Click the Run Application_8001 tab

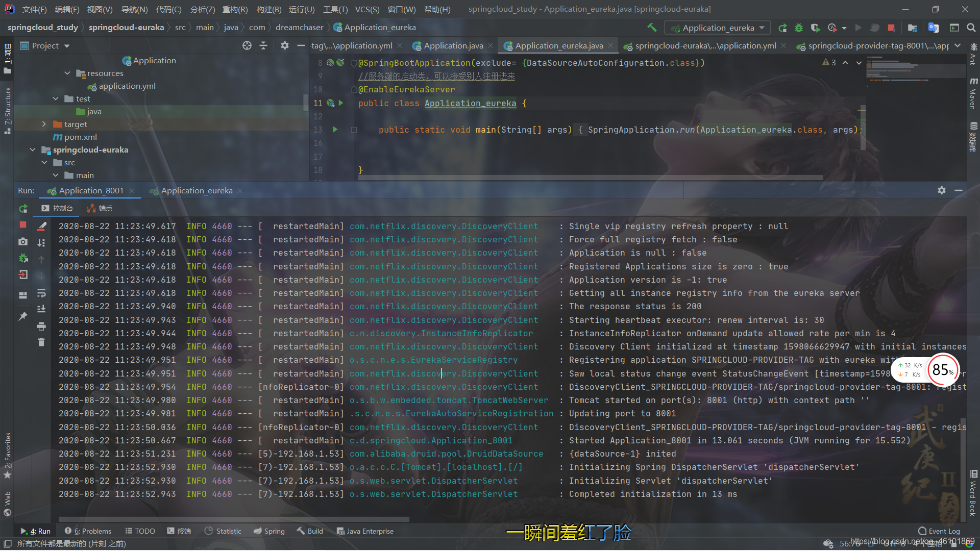(x=87, y=190)
